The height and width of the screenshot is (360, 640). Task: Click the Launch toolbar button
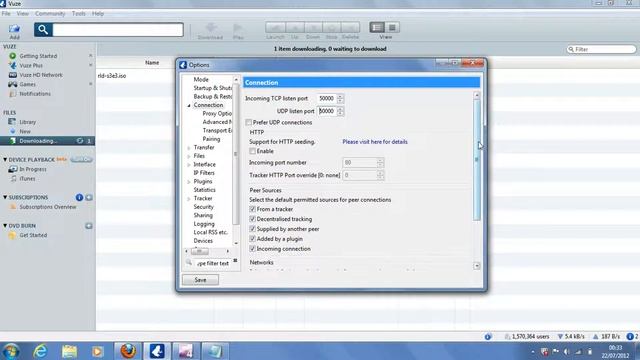(x=275, y=28)
